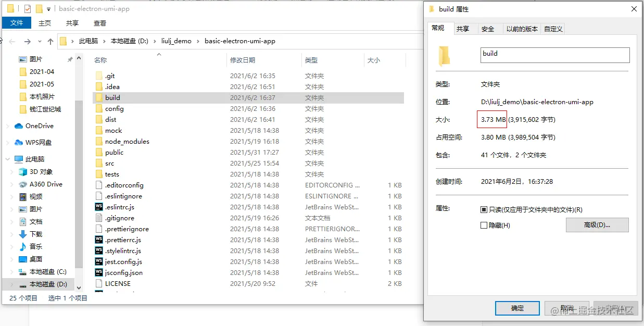This screenshot has height=326, width=644.
Task: Toggle the 只读 read-only checkbox
Action: tap(484, 210)
